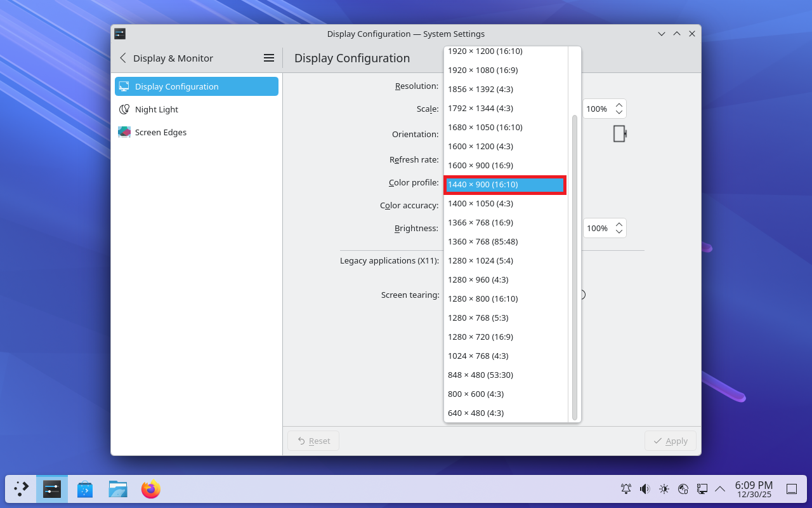812x508 pixels.
Task: Open notifications bell in system tray
Action: 626,489
